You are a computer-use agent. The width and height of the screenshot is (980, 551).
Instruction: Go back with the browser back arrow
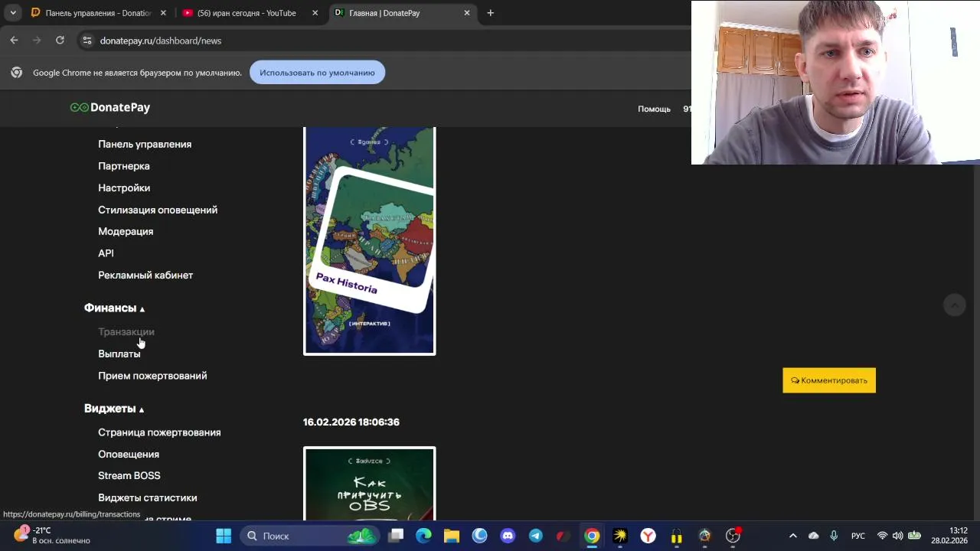click(x=14, y=41)
